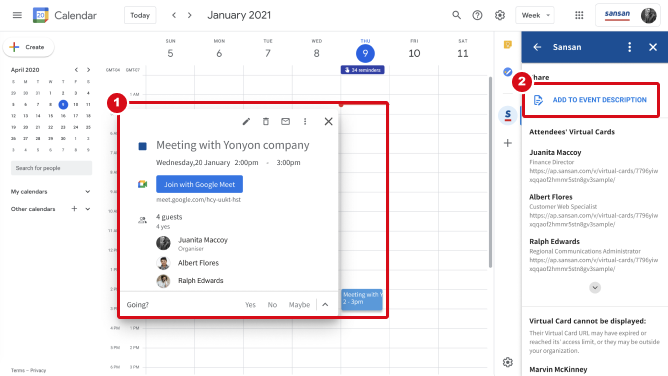Edit the event with the pencil icon
This screenshot has width=668, height=376.
[246, 122]
